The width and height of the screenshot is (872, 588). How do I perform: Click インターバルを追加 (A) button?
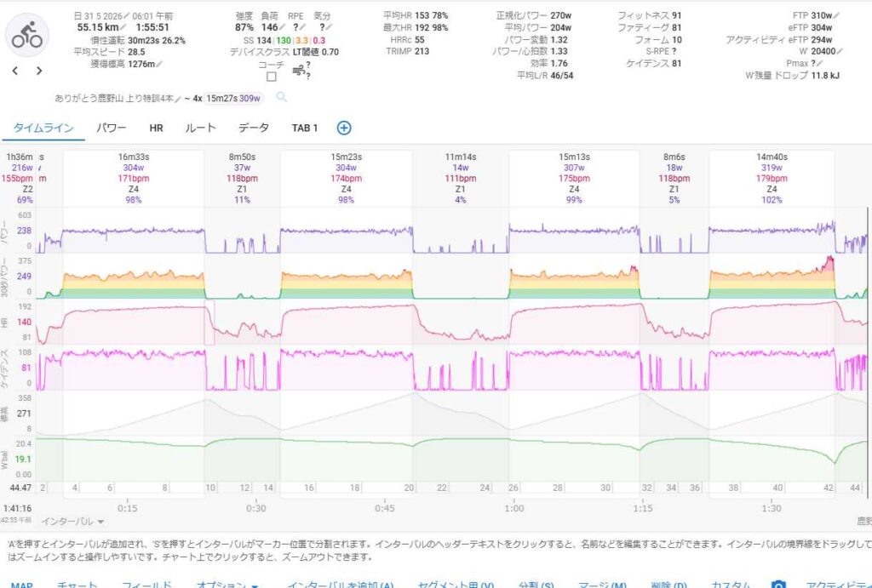click(340, 585)
